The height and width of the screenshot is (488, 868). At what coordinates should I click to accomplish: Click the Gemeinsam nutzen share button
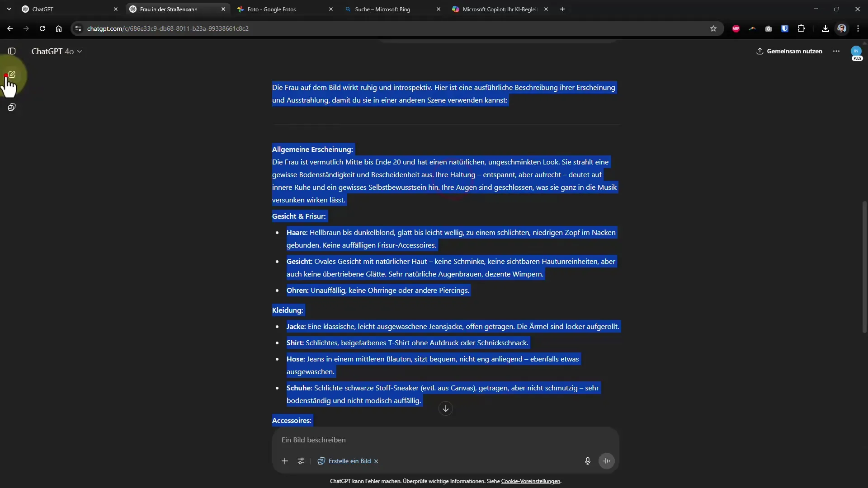789,51
